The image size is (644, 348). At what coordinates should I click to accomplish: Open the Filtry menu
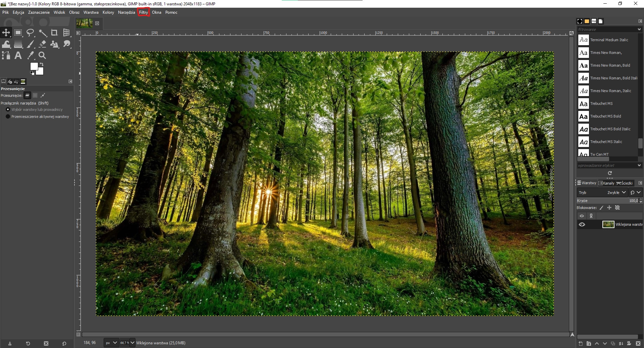[144, 12]
